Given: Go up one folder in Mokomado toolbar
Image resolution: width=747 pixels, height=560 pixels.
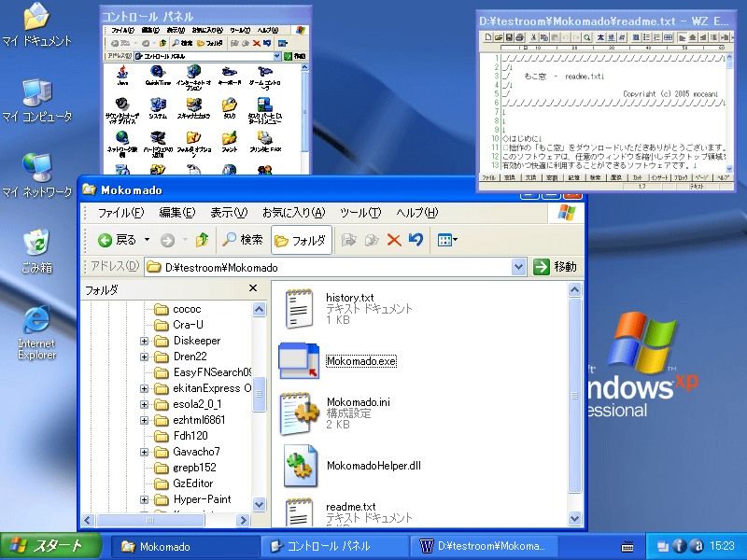Looking at the screenshot, I should click(202, 240).
